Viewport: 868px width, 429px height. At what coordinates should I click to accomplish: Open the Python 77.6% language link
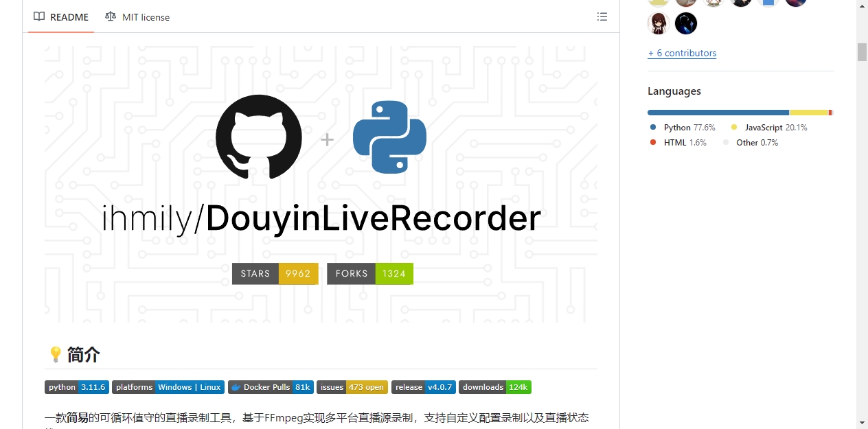pos(682,128)
